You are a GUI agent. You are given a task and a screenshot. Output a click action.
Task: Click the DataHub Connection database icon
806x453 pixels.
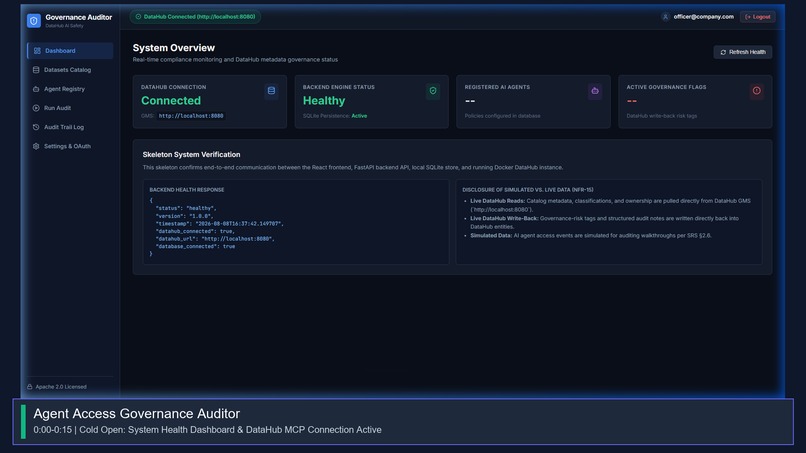[271, 91]
